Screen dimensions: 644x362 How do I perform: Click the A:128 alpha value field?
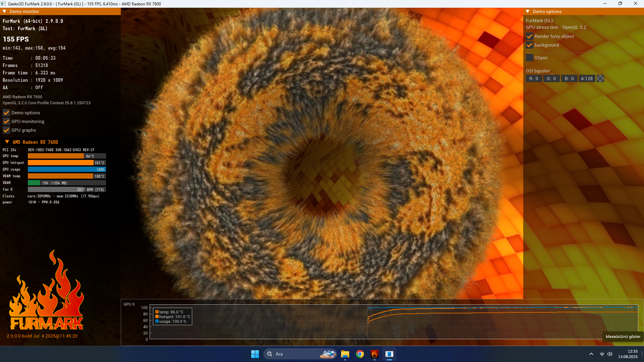(587, 78)
